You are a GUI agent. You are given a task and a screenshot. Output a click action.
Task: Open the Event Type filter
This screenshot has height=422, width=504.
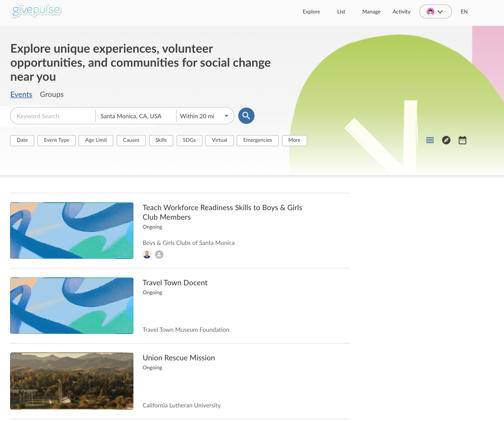point(57,140)
